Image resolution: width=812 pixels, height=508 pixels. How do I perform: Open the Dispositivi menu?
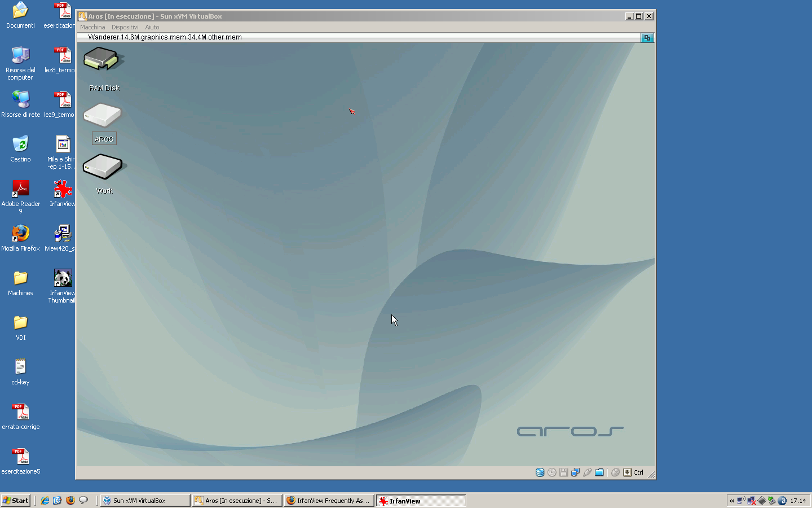coord(125,27)
